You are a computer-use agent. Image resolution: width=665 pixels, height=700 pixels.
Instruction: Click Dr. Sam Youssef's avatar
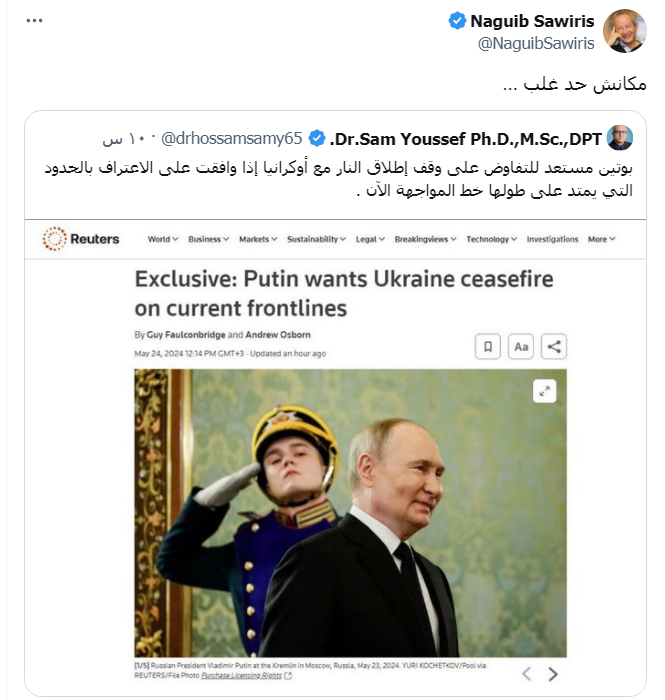coord(621,137)
